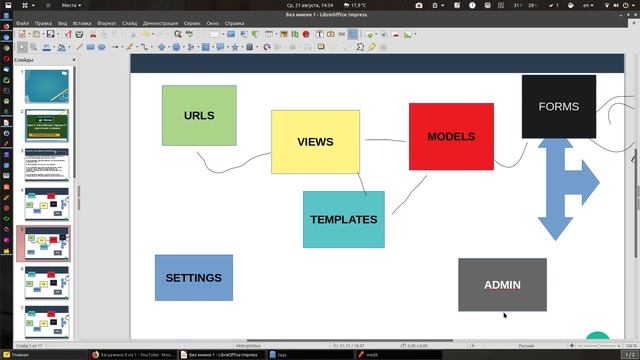Expand the Fill color dropdown arrow
This screenshot has width=640, height=360.
[69, 47]
